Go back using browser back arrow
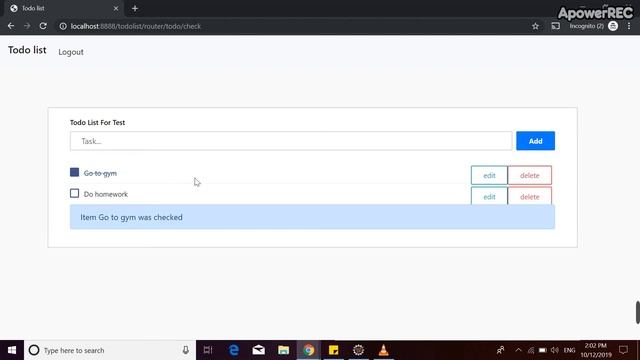Image resolution: width=640 pixels, height=360 pixels. pyautogui.click(x=11, y=26)
